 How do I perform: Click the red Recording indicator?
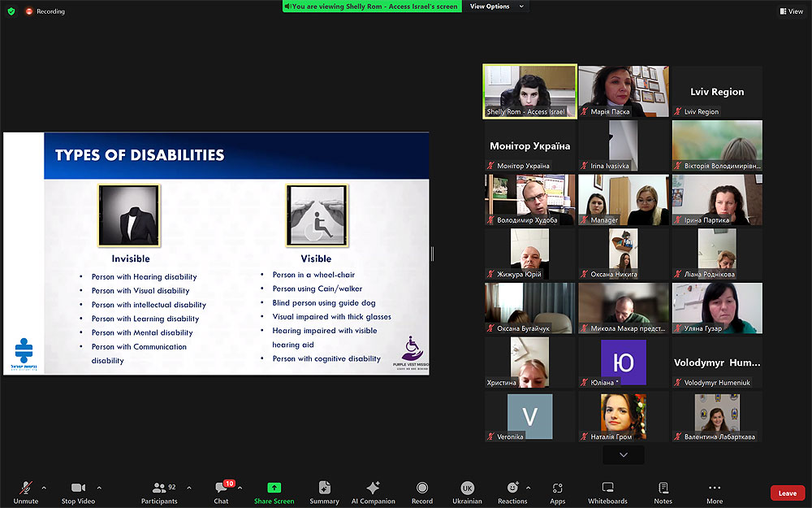coord(45,11)
